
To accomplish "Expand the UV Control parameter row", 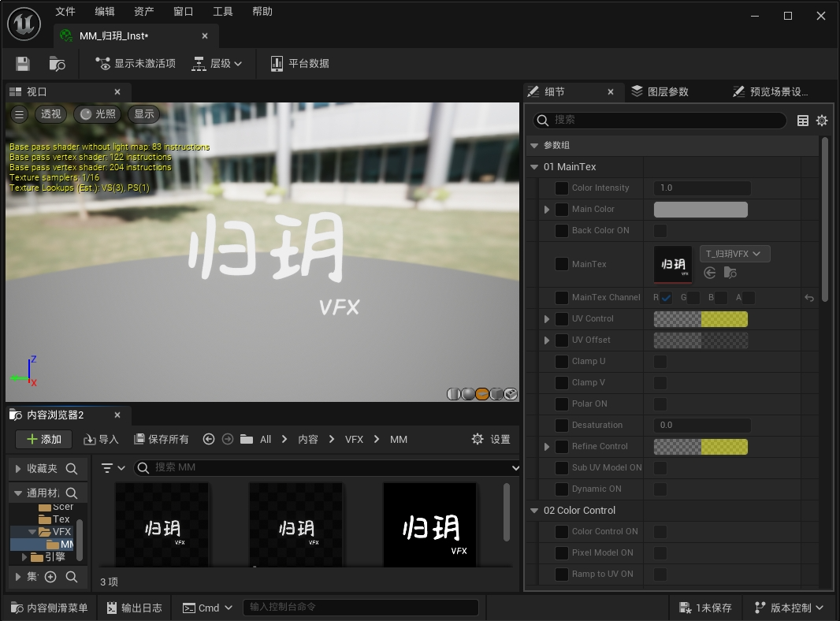I will 547,319.
